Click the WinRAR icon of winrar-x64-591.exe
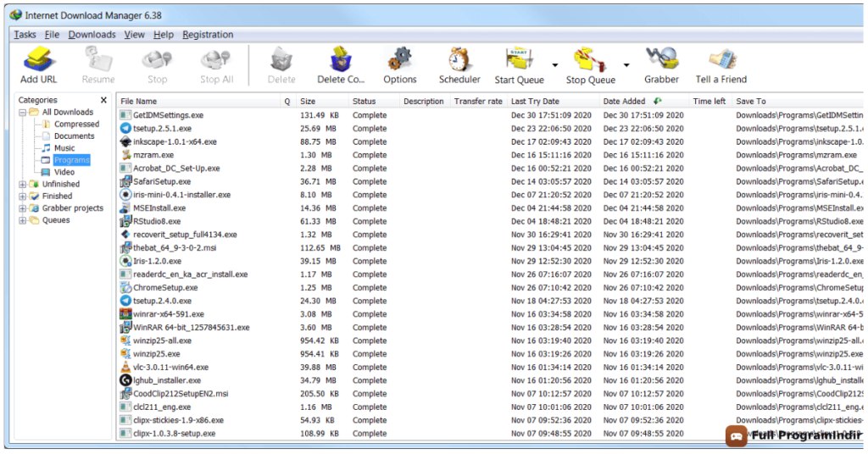Screen dimensions: 868x454 [125, 314]
